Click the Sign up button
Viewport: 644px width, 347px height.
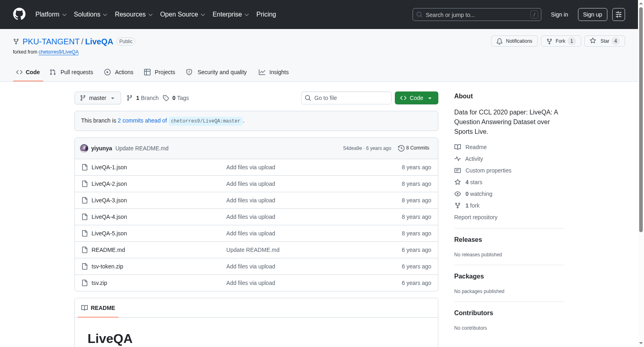click(592, 15)
